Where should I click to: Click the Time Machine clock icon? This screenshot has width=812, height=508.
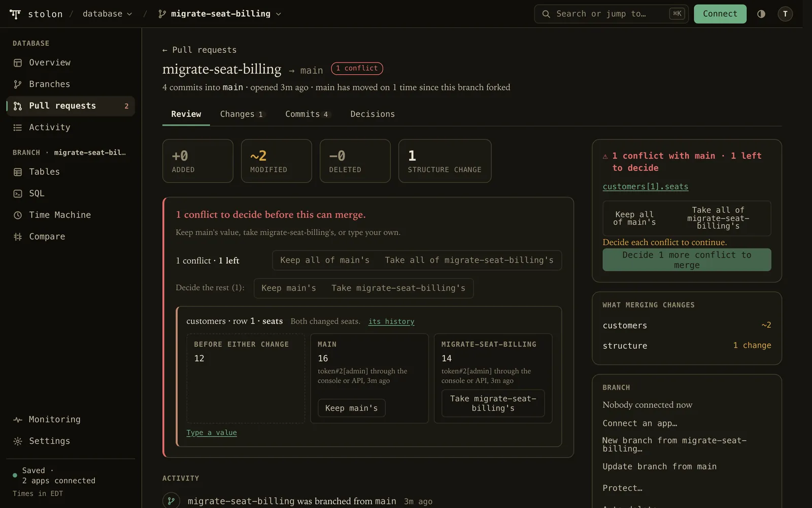pos(18,215)
